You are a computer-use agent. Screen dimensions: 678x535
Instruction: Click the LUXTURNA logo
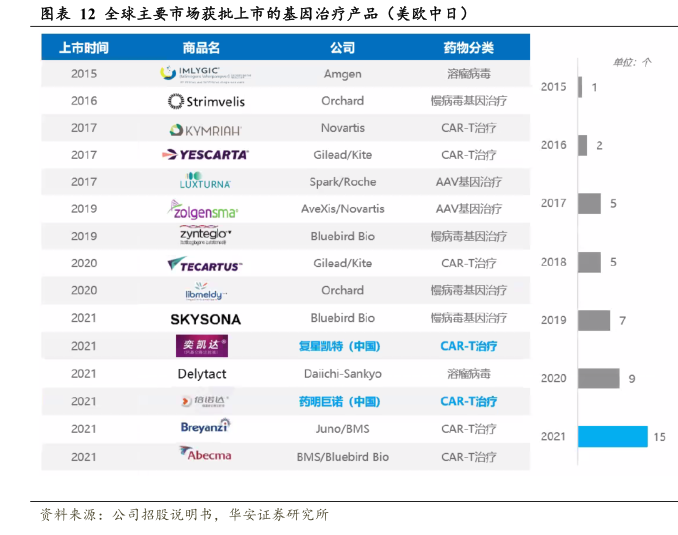[x=203, y=181]
